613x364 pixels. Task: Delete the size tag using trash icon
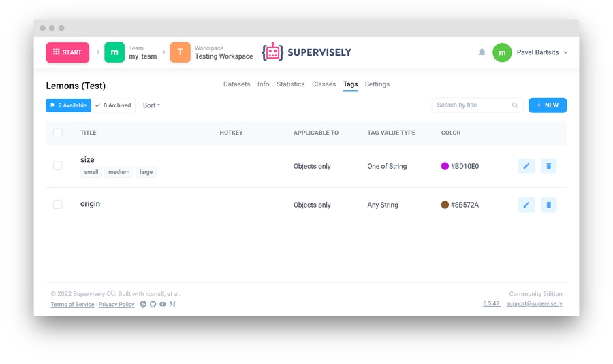coord(548,166)
